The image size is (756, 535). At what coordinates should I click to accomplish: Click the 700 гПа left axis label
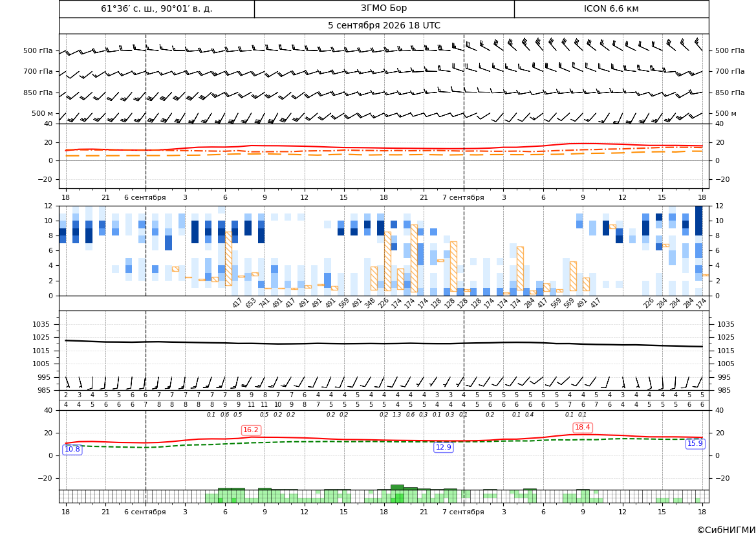tap(38, 71)
